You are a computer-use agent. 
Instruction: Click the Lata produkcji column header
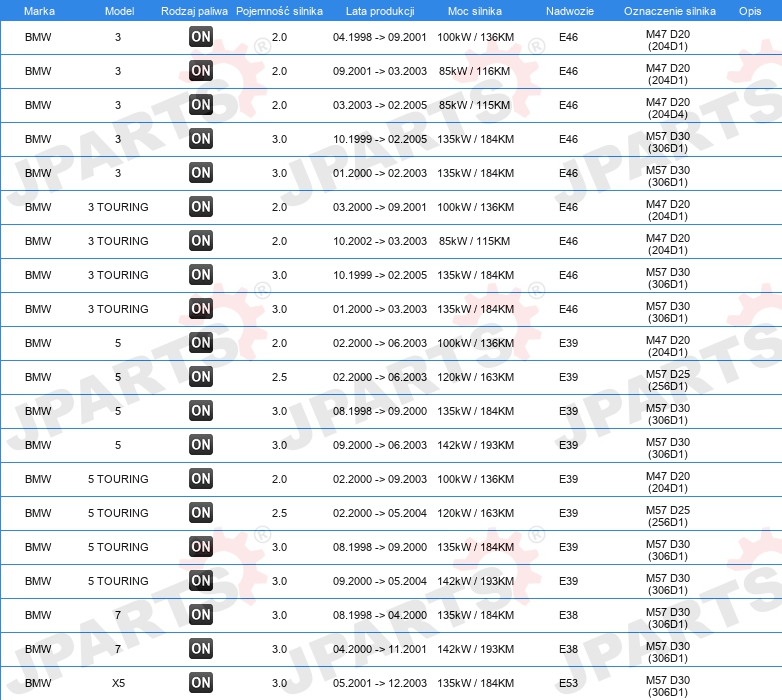click(380, 11)
